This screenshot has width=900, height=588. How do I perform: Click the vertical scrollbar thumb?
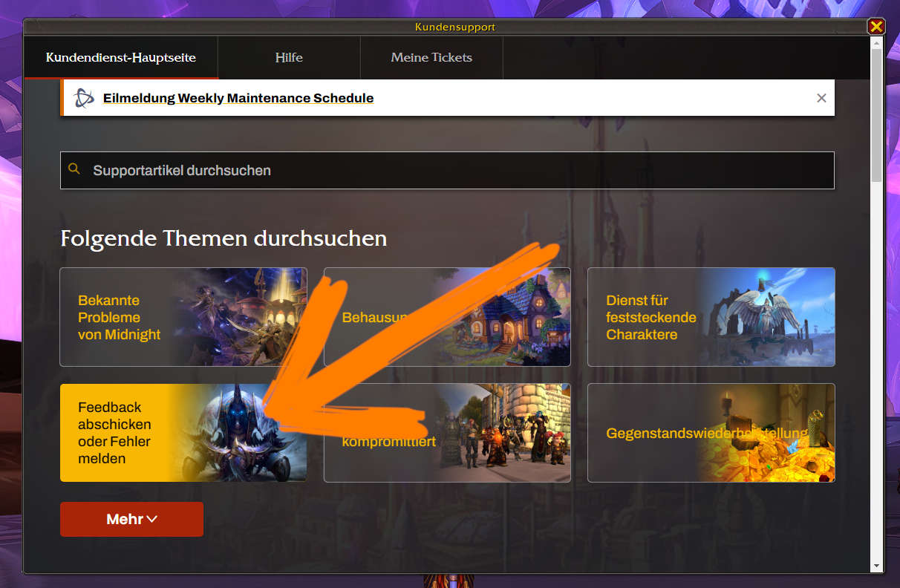[876, 115]
